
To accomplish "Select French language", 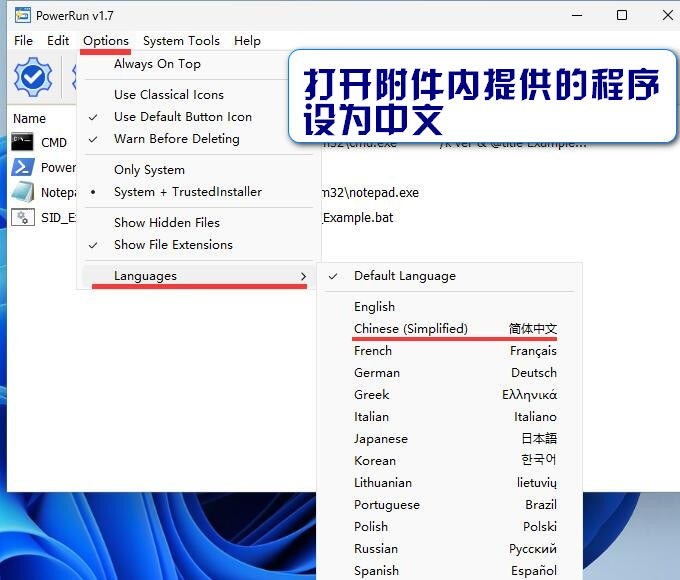I will [x=449, y=351].
